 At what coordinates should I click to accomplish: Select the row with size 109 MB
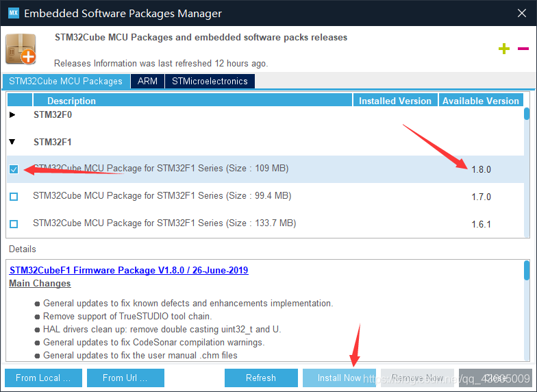click(x=266, y=169)
